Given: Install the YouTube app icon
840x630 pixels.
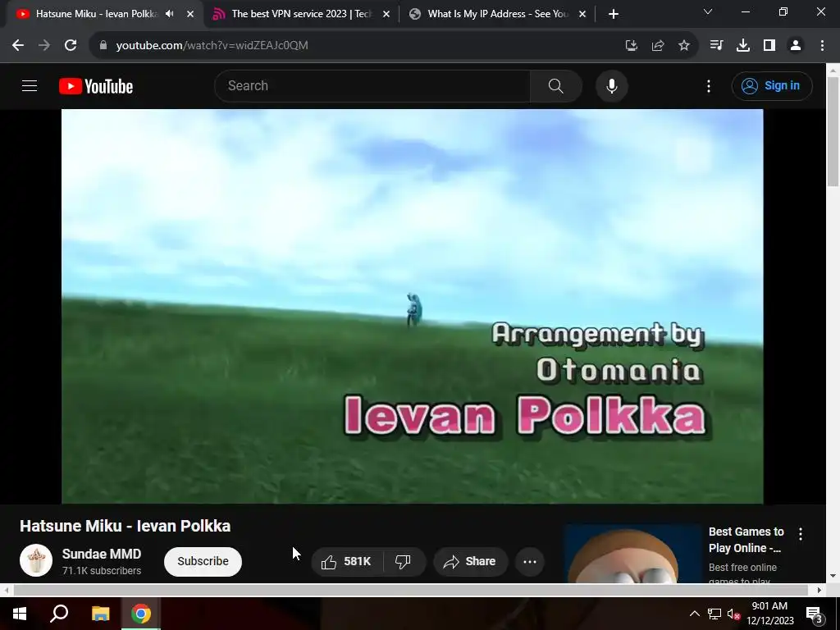Looking at the screenshot, I should click(x=631, y=46).
